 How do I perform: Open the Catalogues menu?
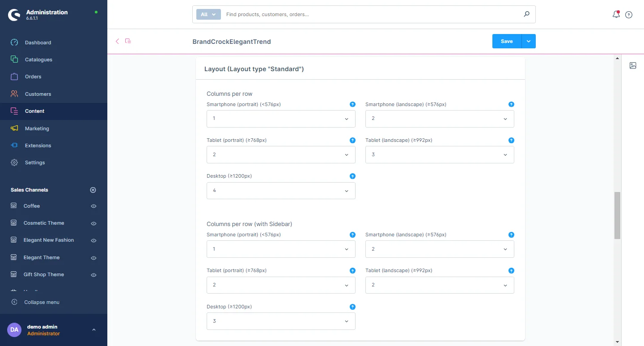point(38,60)
